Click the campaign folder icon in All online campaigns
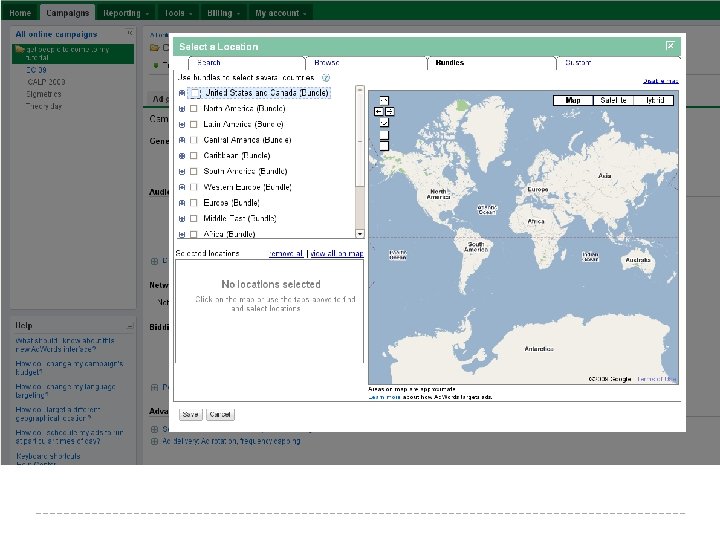 (x=19, y=49)
